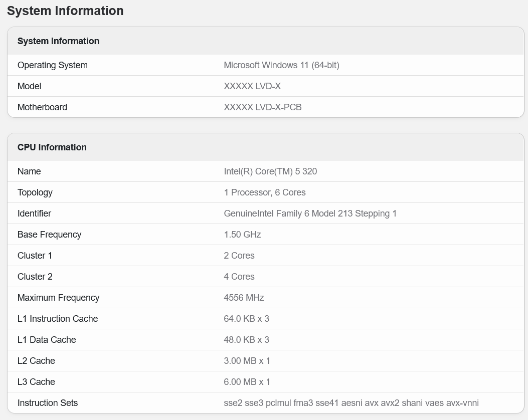Select the XXXXX LVD-X-PCB motherboard value

[x=263, y=107]
